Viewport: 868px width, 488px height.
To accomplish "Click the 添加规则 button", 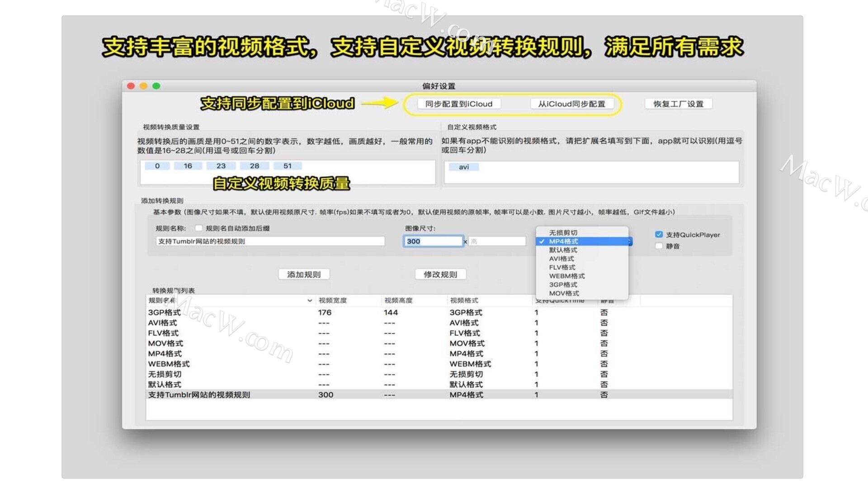I will pyautogui.click(x=304, y=274).
